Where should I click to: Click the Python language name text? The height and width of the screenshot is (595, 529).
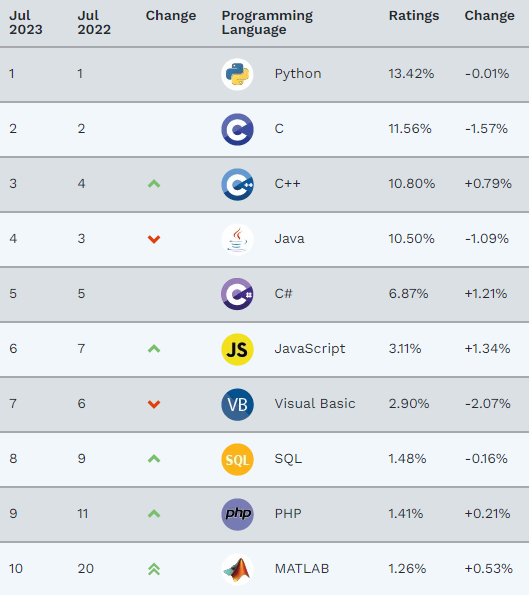click(298, 74)
